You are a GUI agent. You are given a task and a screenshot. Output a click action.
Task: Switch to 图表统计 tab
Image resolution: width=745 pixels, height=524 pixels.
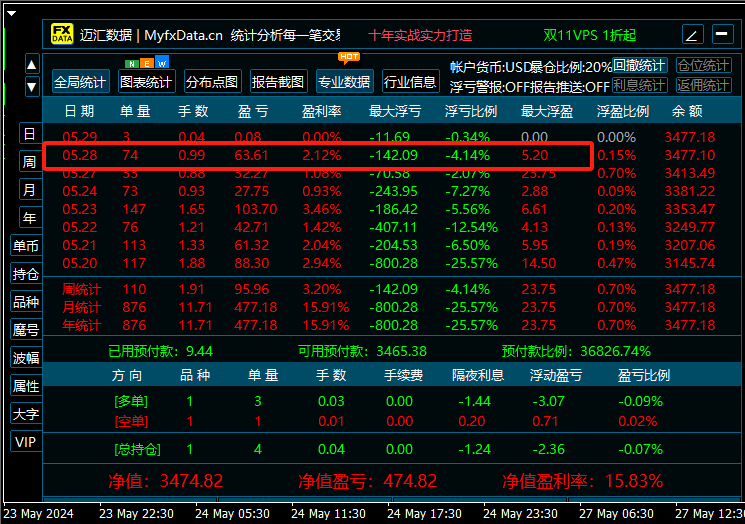(146, 82)
